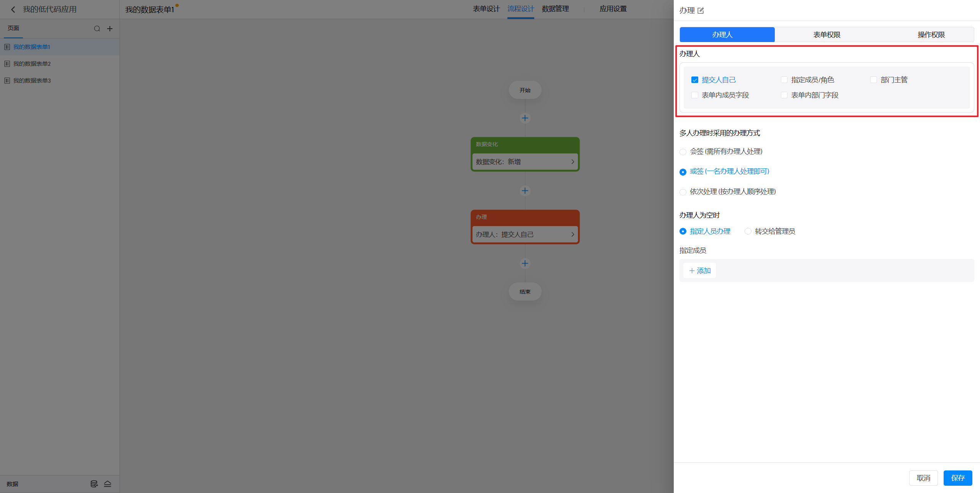Click the plus icon to add page
Screen dimensions: 980x493
tap(110, 29)
